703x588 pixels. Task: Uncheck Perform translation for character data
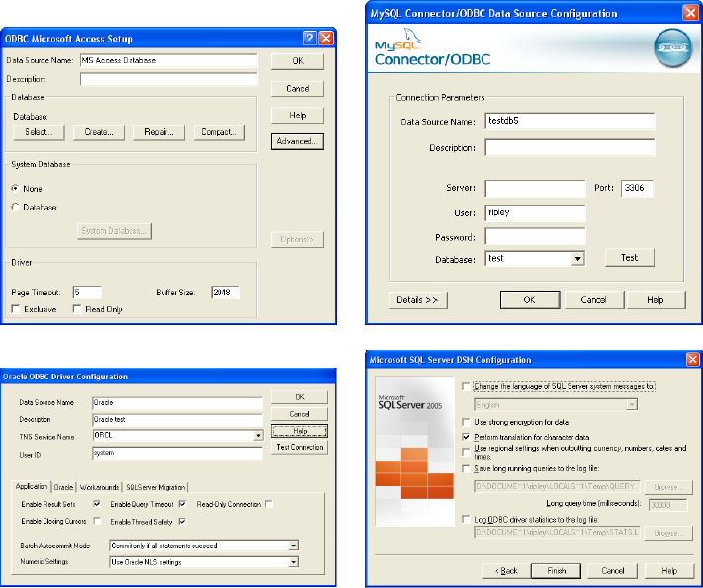pyautogui.click(x=467, y=437)
